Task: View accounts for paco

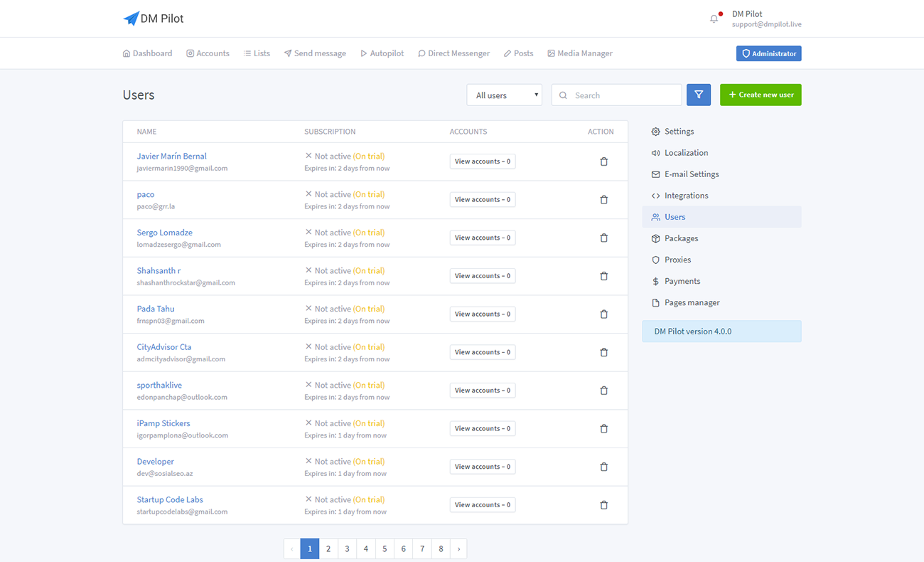Action: (x=483, y=200)
